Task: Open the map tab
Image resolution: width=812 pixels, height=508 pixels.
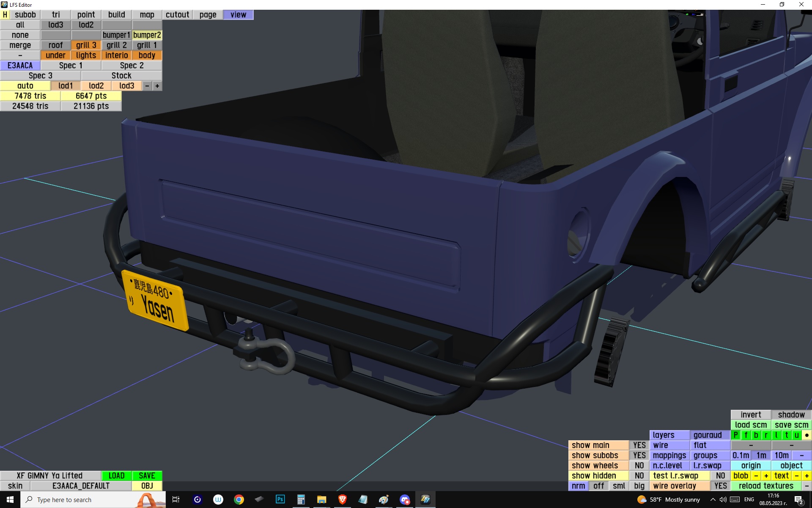Action: tap(147, 15)
